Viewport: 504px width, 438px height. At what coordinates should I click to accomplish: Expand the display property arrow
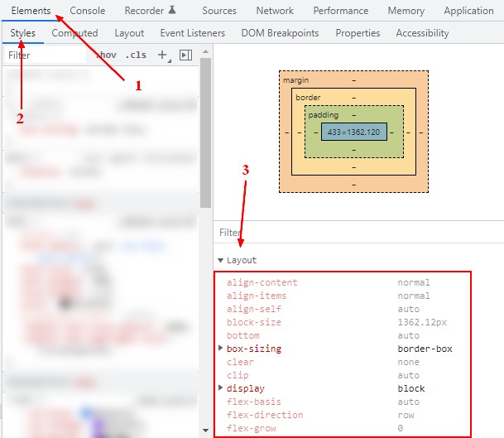click(220, 389)
